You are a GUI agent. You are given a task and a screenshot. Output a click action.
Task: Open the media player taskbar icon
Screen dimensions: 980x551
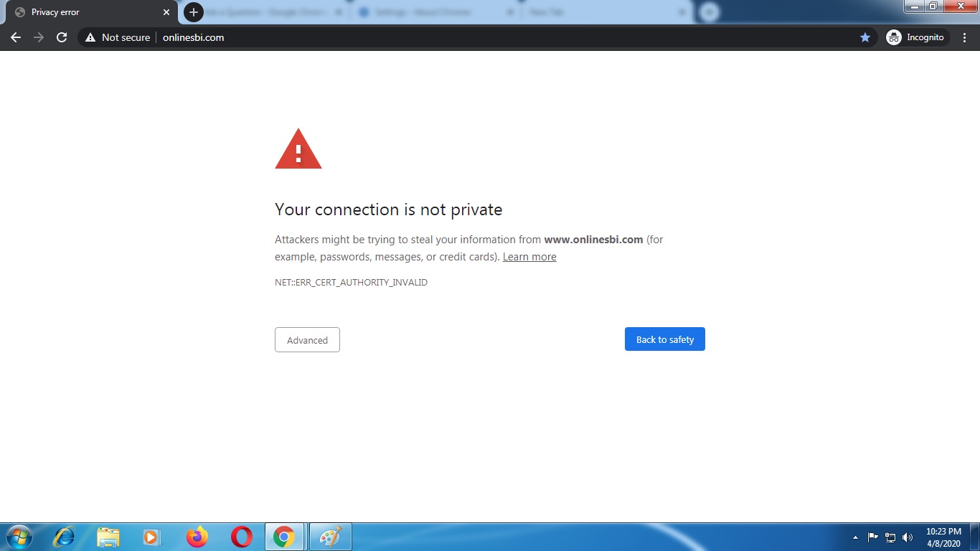(x=151, y=537)
